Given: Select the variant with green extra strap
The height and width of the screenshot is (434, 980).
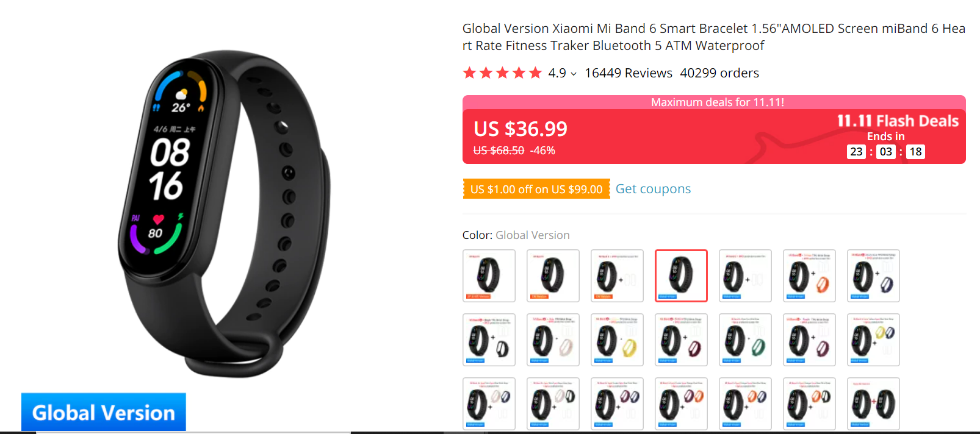Looking at the screenshot, I should point(745,340).
